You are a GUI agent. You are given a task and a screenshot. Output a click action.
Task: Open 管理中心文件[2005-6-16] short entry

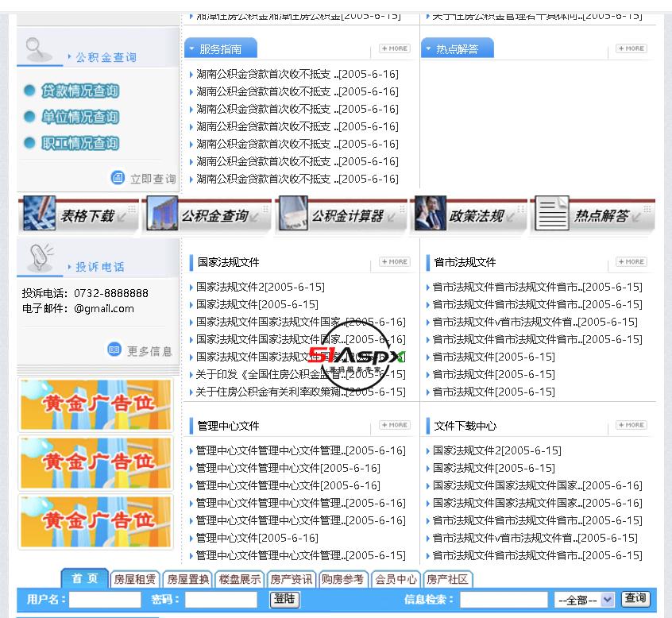pyautogui.click(x=257, y=538)
